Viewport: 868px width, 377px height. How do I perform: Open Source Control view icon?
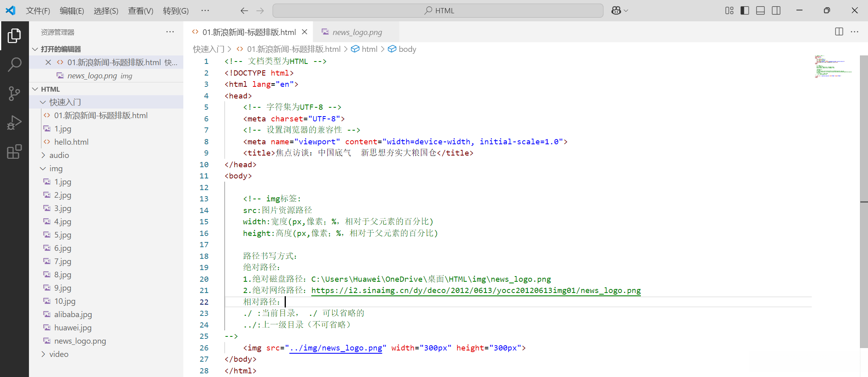(14, 93)
